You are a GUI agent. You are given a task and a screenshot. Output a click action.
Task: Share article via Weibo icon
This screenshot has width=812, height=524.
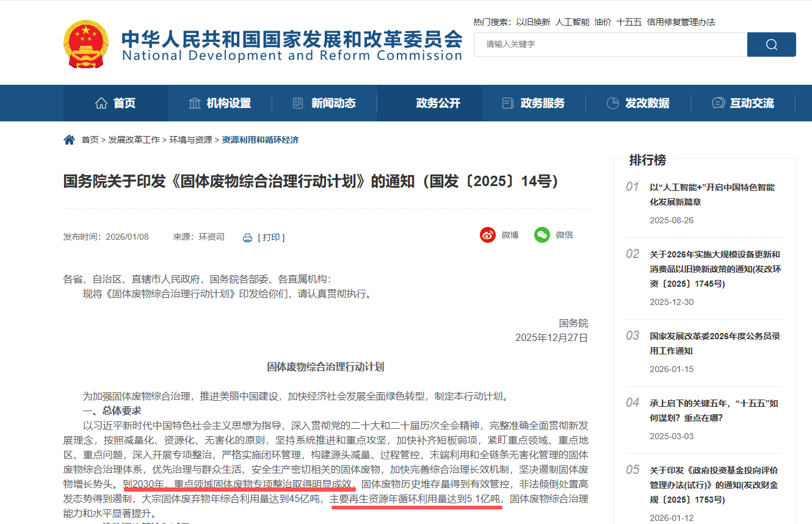[x=487, y=235]
